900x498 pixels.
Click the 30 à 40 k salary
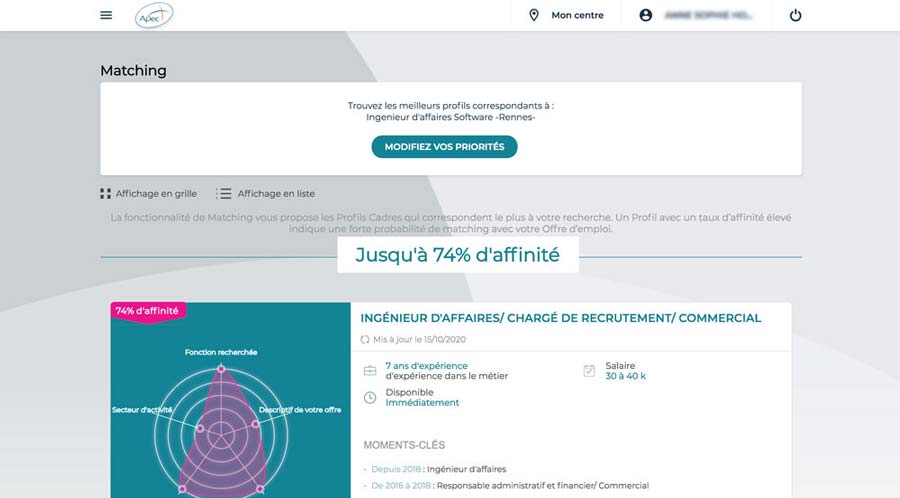[626, 376]
